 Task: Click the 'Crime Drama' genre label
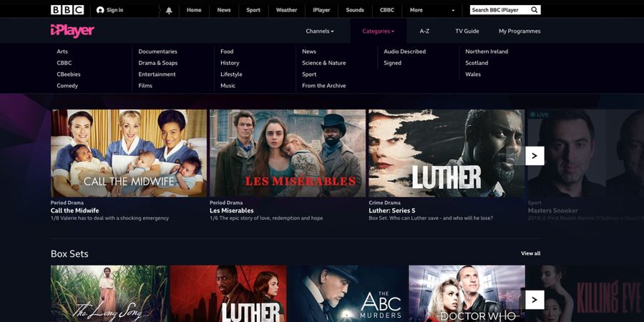pos(384,203)
